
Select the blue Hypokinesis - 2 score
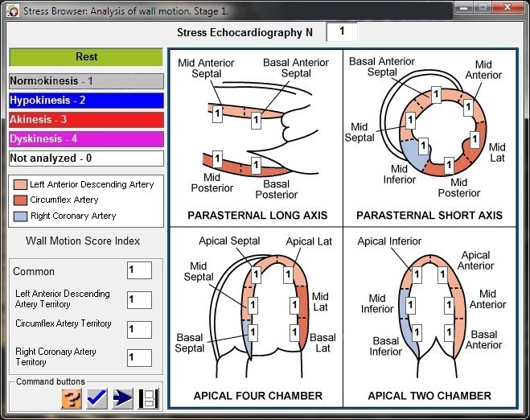(x=86, y=101)
